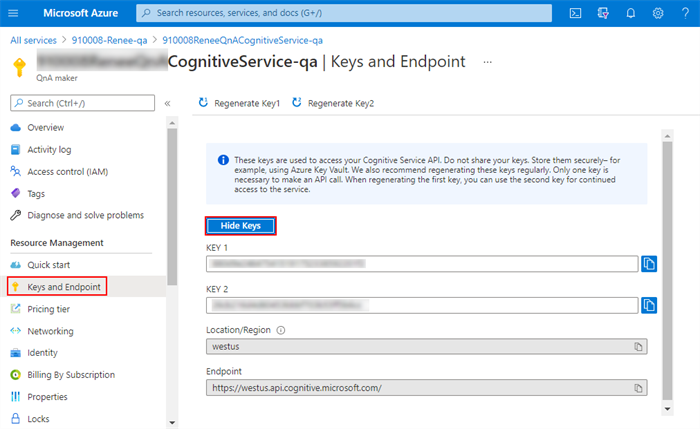Click inside the KEY 2 field

[422, 305]
